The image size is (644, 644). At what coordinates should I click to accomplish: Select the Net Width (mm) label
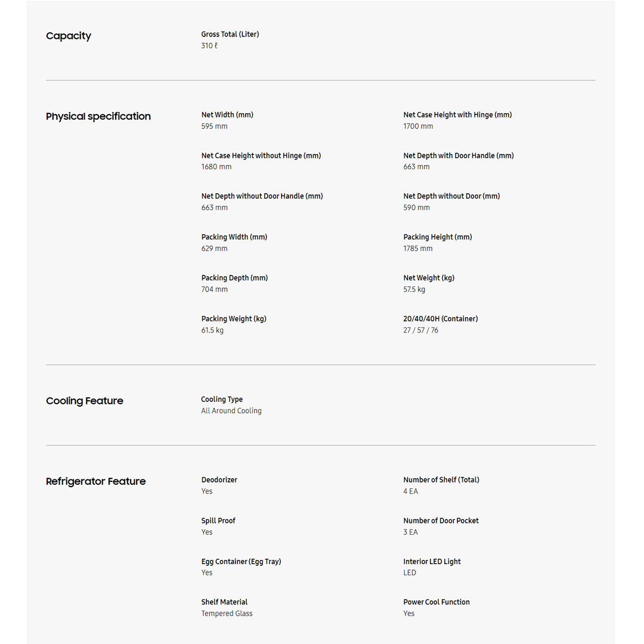[x=227, y=115]
